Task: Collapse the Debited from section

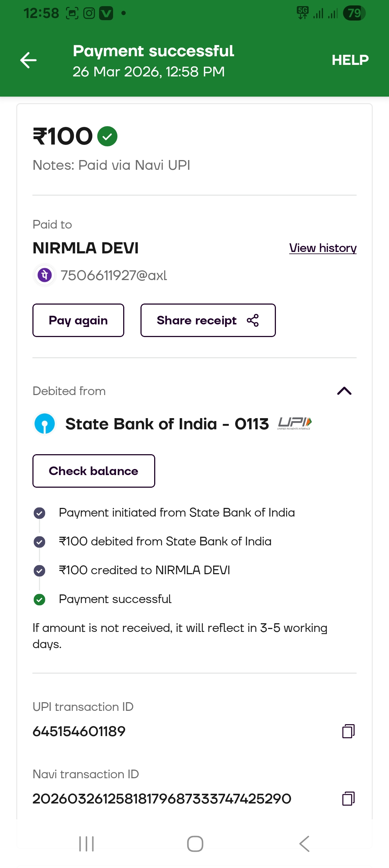Action: 344,391
